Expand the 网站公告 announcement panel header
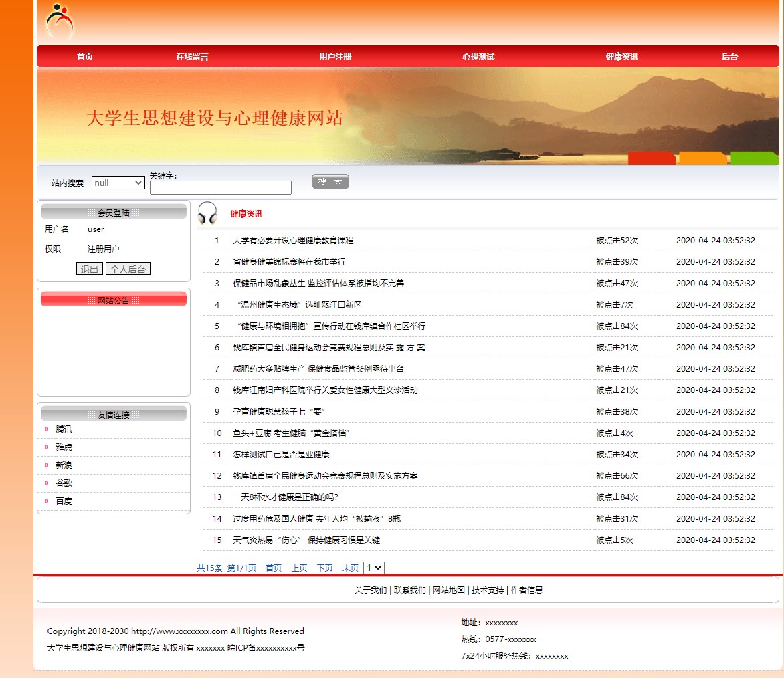The image size is (784, 678). click(113, 299)
